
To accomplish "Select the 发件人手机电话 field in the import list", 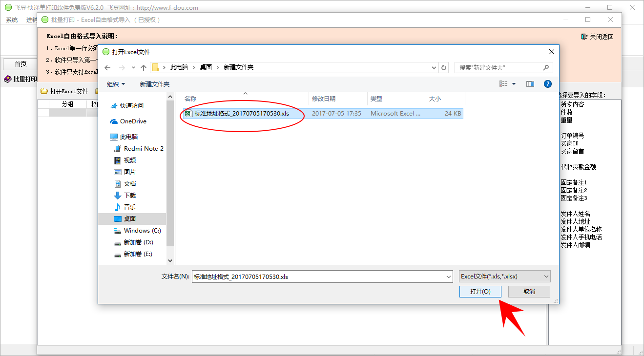I will tap(581, 237).
